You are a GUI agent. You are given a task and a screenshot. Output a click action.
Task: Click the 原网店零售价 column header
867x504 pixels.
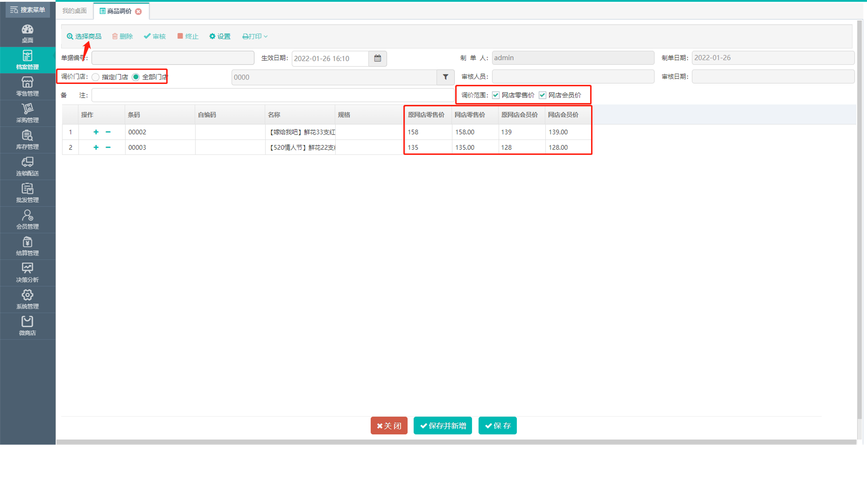[x=428, y=115]
